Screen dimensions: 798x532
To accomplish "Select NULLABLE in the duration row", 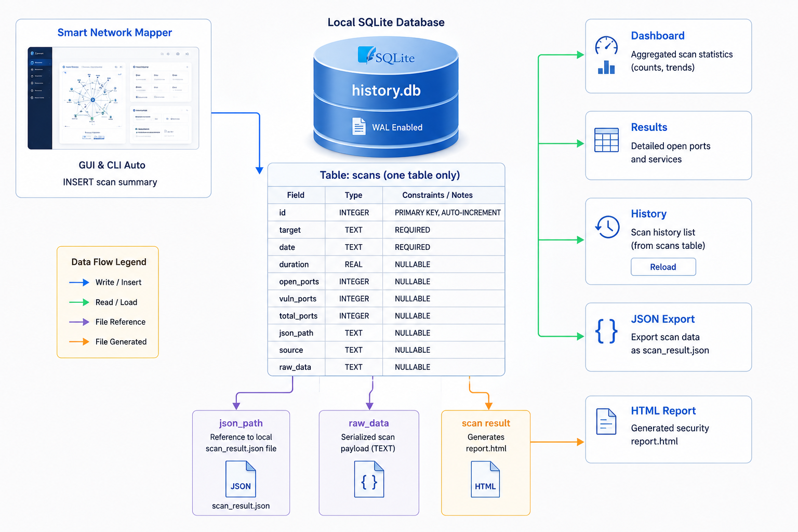I will click(413, 264).
